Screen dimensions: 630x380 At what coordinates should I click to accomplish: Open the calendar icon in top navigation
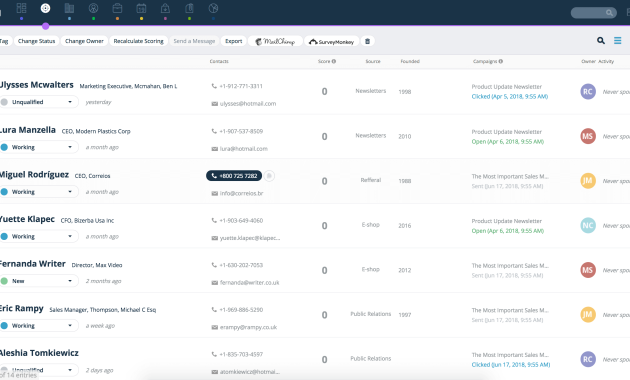[141, 8]
